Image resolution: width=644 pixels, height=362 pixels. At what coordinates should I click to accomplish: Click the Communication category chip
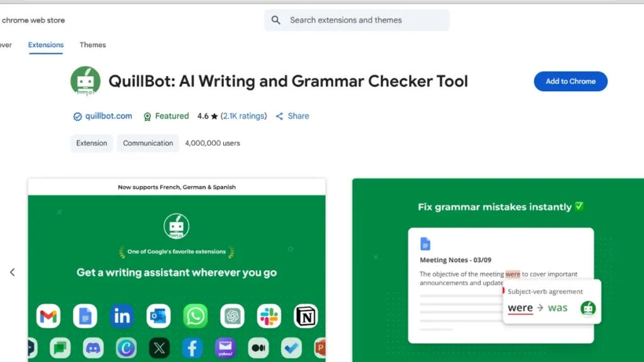point(148,143)
